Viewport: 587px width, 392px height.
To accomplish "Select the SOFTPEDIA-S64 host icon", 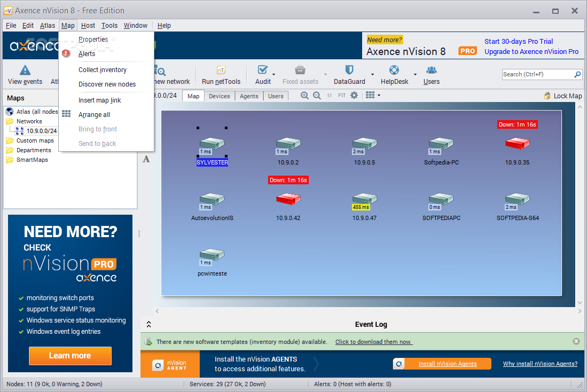I will pos(518,200).
